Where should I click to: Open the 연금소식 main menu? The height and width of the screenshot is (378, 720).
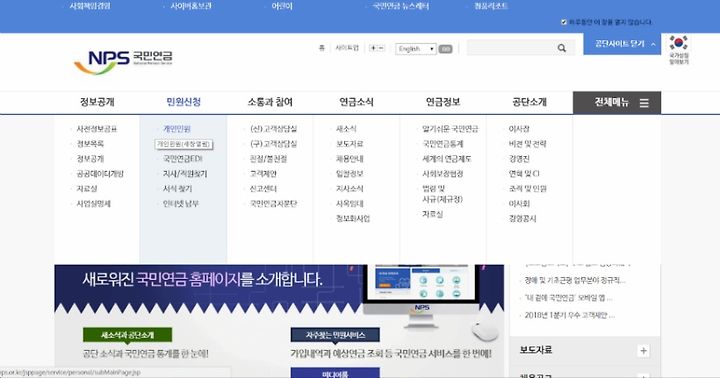[x=356, y=102]
